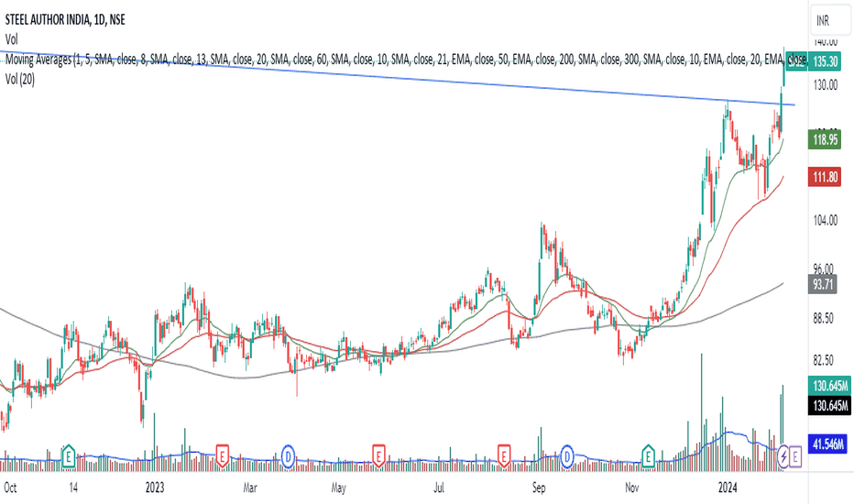The image size is (854, 504).
Task: Click the 96.00 price axis value
Action: tap(823, 268)
